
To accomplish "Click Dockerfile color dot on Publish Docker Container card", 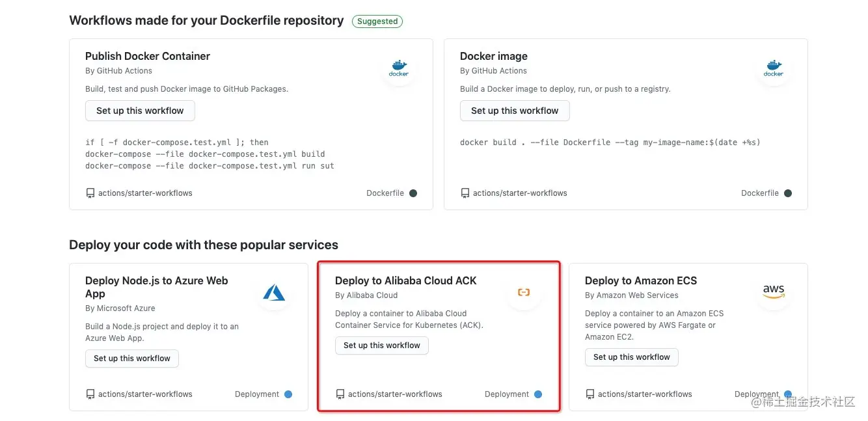I will point(413,193).
